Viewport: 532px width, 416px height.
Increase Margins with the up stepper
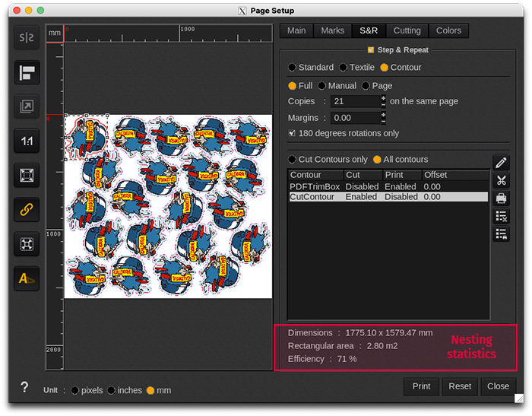(x=383, y=115)
